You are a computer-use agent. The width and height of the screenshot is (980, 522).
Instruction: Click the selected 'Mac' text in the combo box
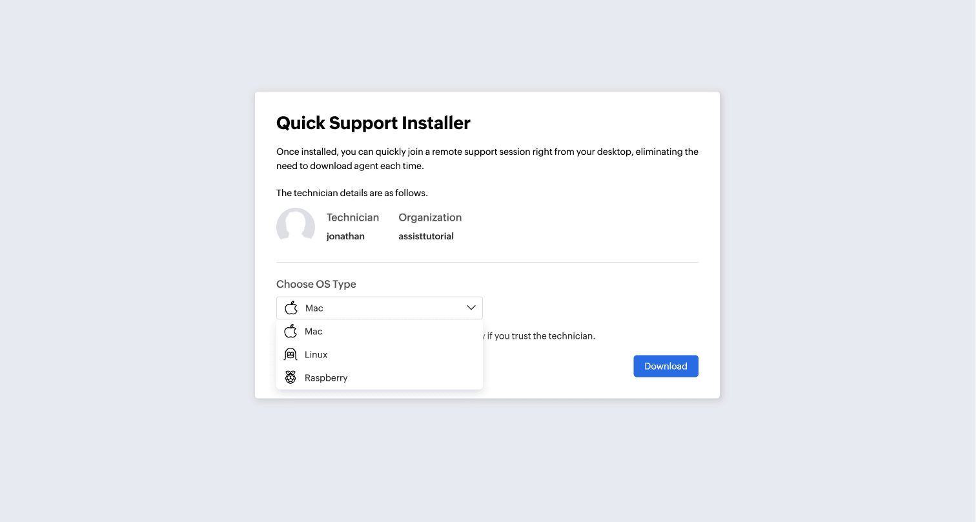pos(314,308)
